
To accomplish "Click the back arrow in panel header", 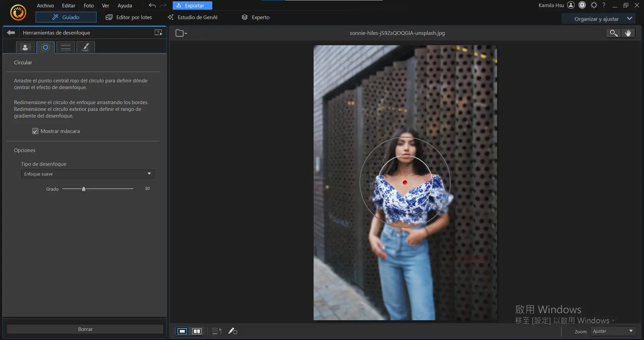I will point(11,32).
